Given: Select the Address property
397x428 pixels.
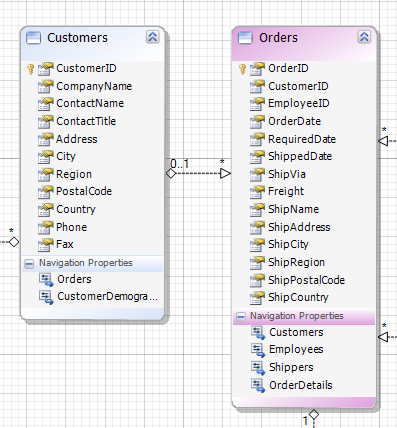Looking at the screenshot, I should tap(77, 139).
